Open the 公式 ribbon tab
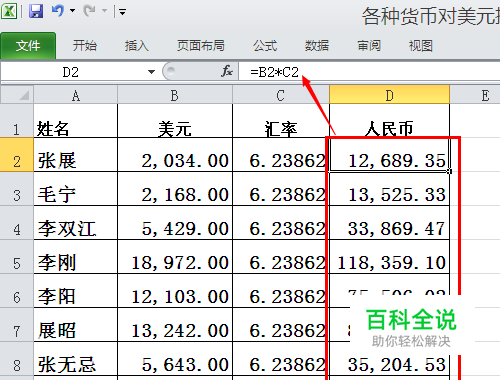The width and height of the screenshot is (500, 380). [x=265, y=46]
